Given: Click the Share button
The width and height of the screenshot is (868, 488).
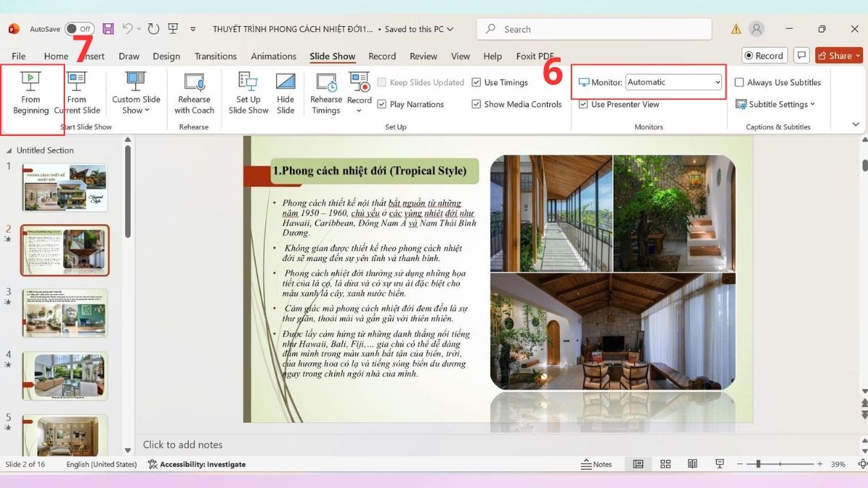Looking at the screenshot, I should click(839, 56).
